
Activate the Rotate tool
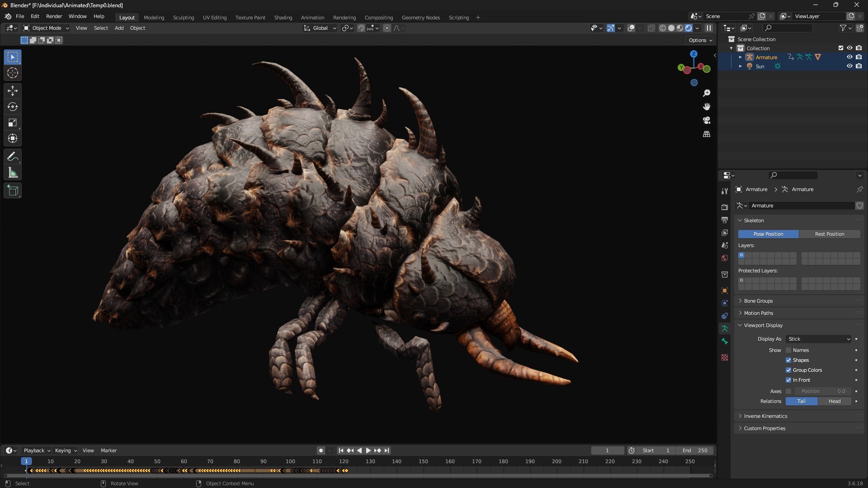click(x=13, y=107)
